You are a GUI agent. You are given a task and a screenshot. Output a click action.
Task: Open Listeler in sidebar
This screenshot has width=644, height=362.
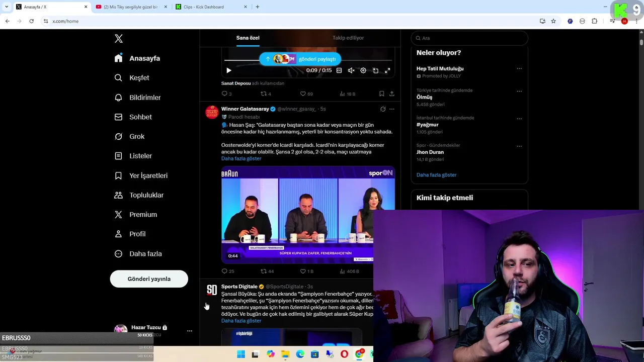pyautogui.click(x=133, y=156)
